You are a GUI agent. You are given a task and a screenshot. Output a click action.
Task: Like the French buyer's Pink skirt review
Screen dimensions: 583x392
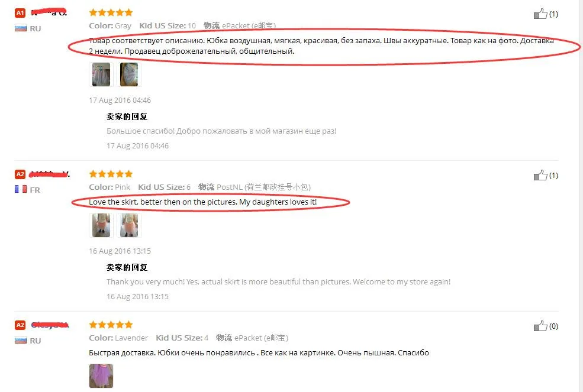pyautogui.click(x=540, y=175)
